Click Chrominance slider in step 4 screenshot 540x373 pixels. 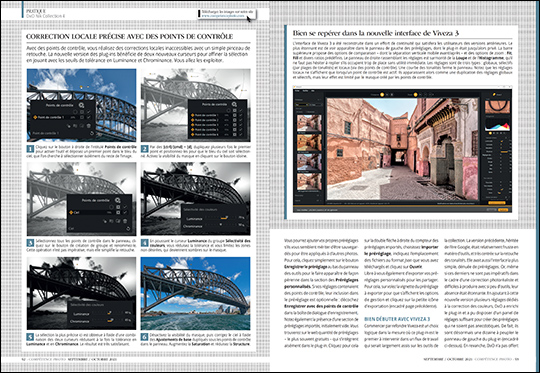pos(220,226)
